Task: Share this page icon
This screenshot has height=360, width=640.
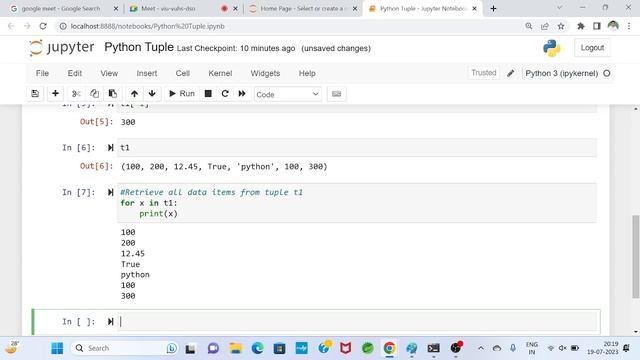Action: (x=544, y=26)
